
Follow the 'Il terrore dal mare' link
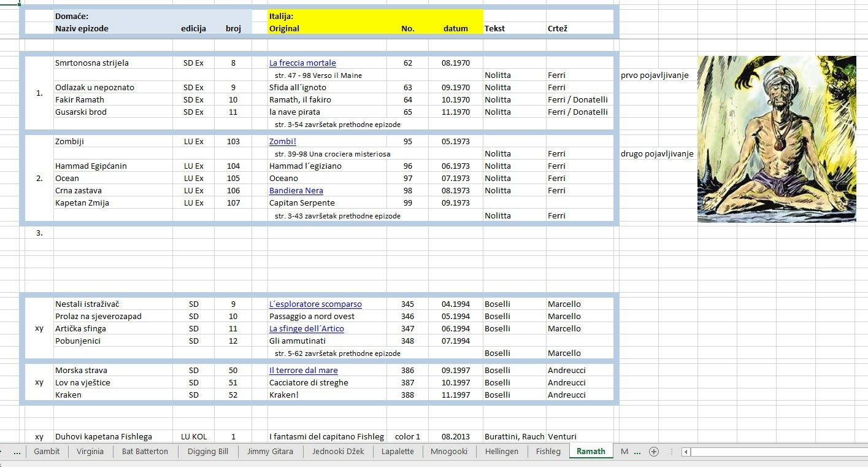tap(304, 371)
